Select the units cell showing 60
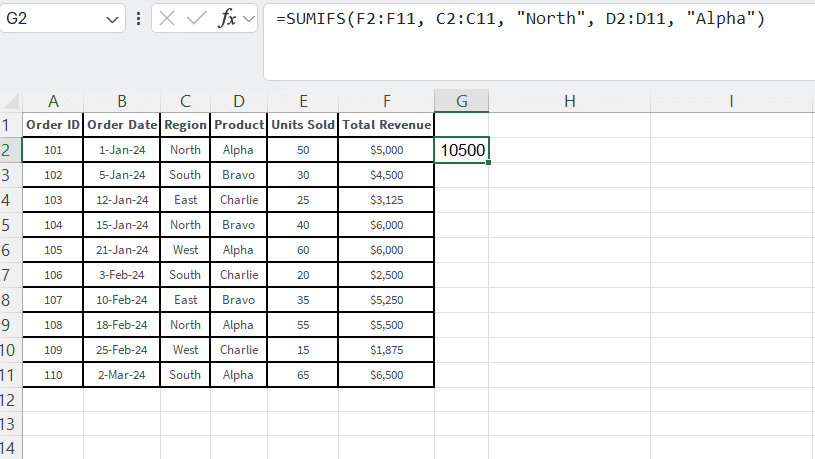 (303, 250)
